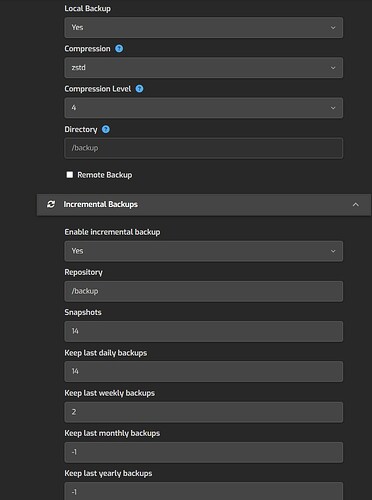Click the Local Backup label

click(87, 8)
